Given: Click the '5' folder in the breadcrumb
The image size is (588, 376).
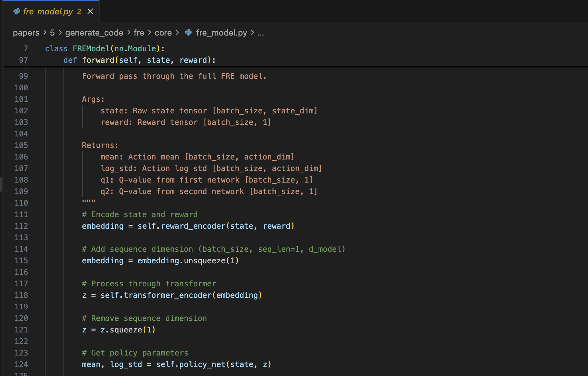Looking at the screenshot, I should tap(52, 33).
